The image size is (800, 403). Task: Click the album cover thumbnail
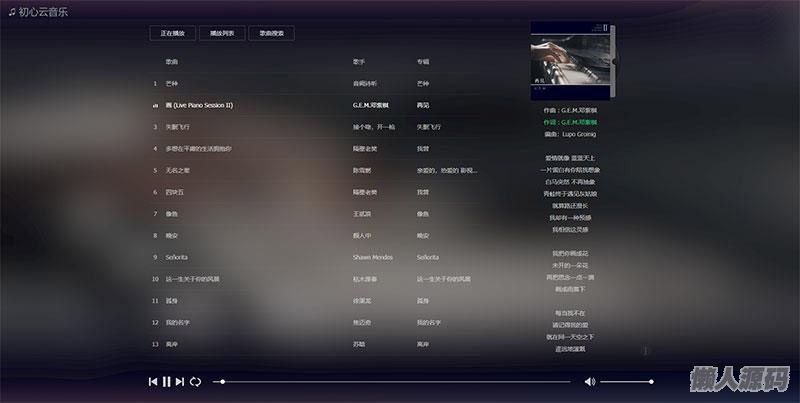pyautogui.click(x=570, y=60)
